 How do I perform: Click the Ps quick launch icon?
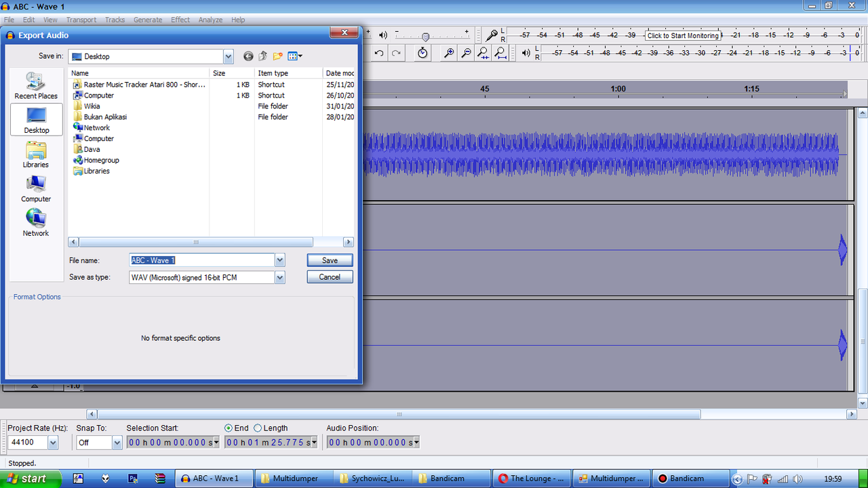click(133, 479)
